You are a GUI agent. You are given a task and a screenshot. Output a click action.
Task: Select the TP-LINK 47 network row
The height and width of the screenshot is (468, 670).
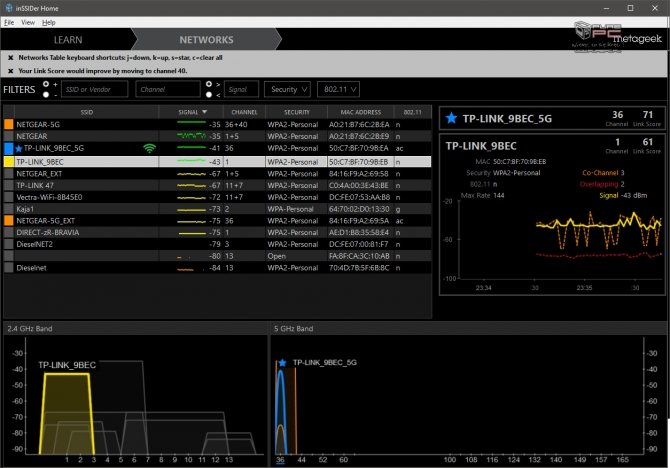click(x=217, y=185)
